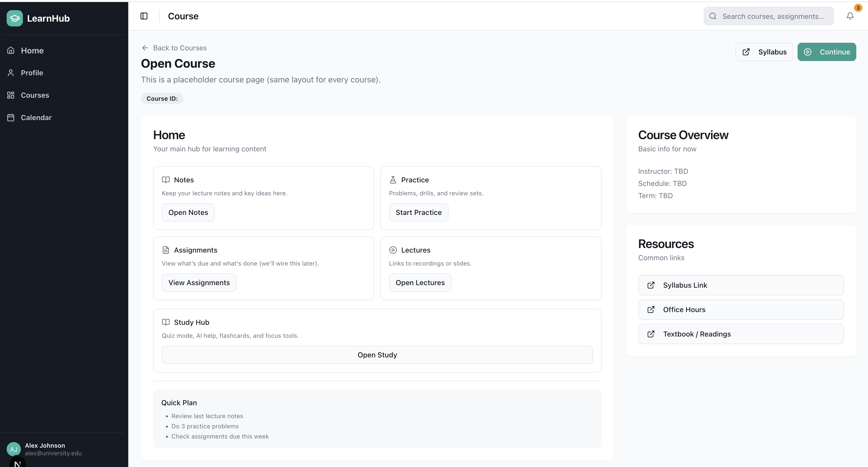Click the external-link icon on Office Hours
The height and width of the screenshot is (467, 868).
(651, 310)
